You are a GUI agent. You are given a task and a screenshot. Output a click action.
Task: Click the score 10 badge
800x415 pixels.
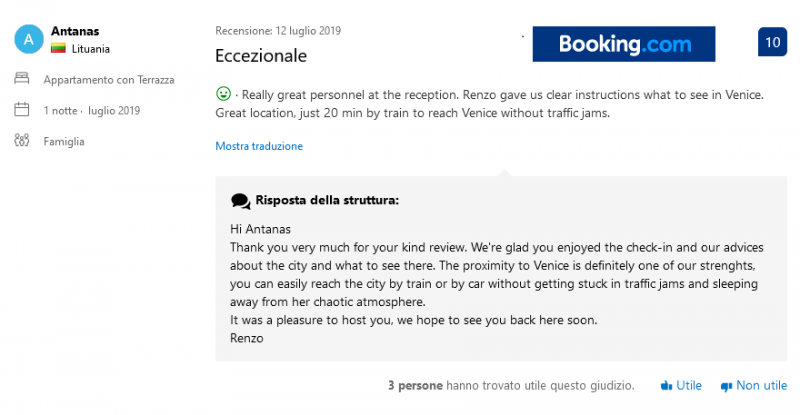(x=772, y=43)
